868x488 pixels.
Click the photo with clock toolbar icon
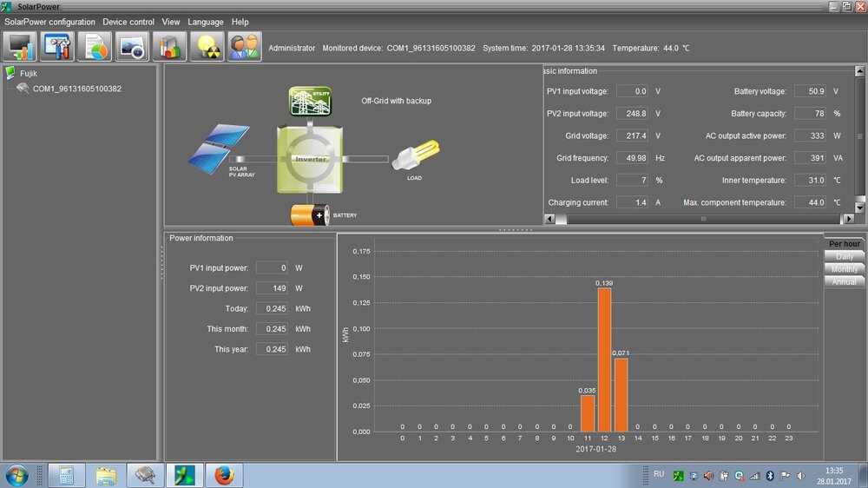(x=133, y=47)
